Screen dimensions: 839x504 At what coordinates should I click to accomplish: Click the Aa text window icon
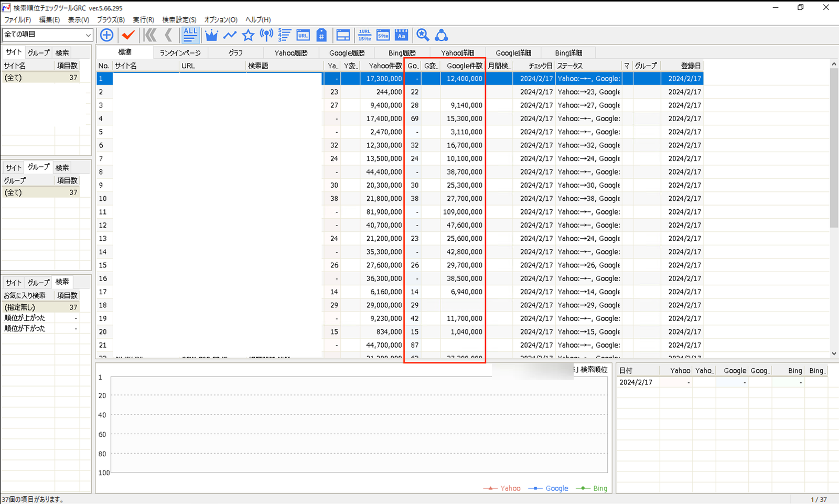(x=401, y=35)
